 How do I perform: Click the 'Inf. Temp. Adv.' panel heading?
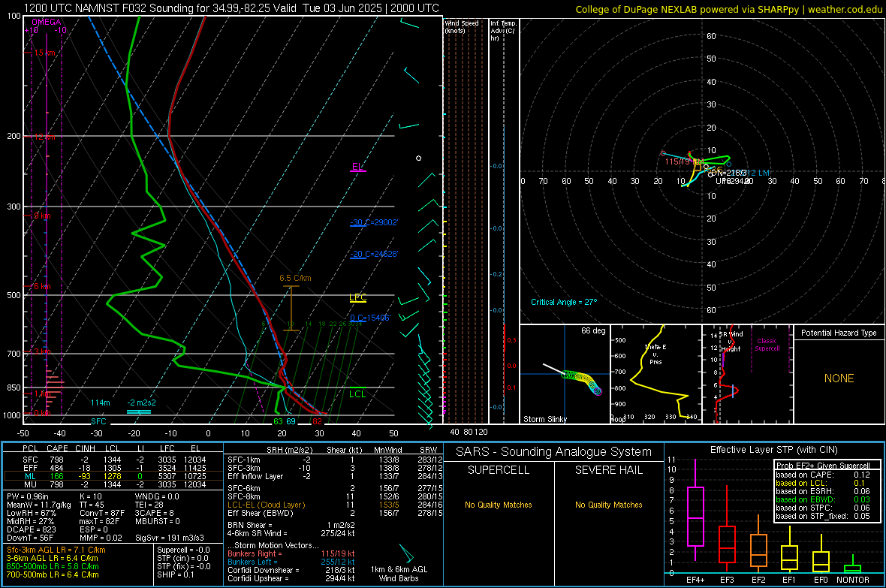503,31
